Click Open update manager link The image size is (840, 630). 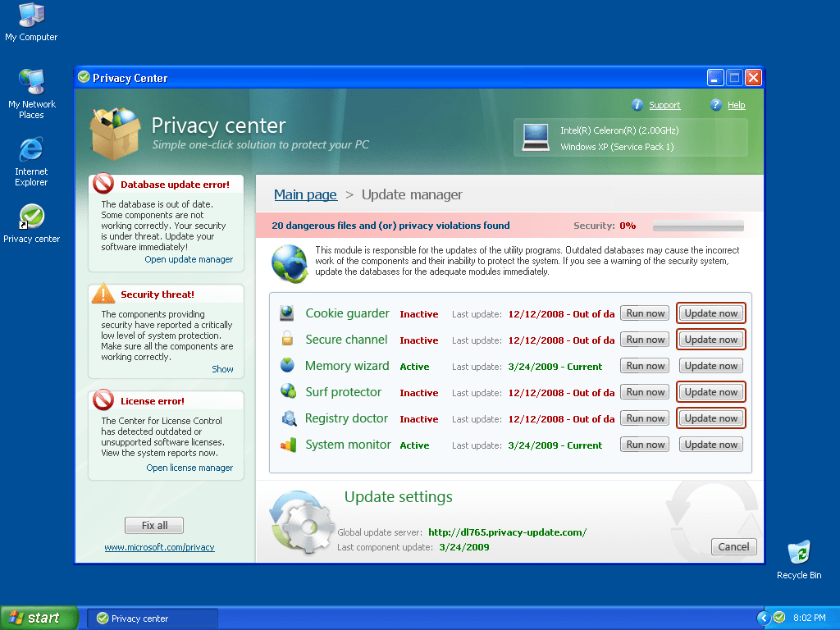189,259
